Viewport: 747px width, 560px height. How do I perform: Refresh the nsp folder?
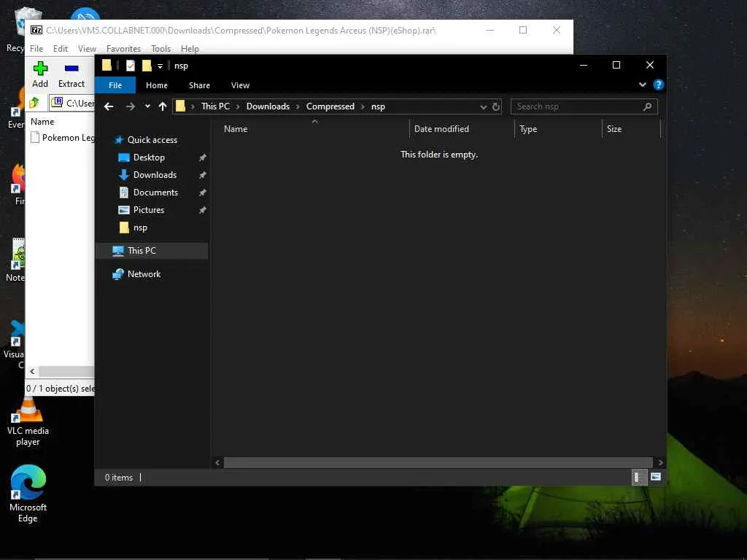[496, 106]
